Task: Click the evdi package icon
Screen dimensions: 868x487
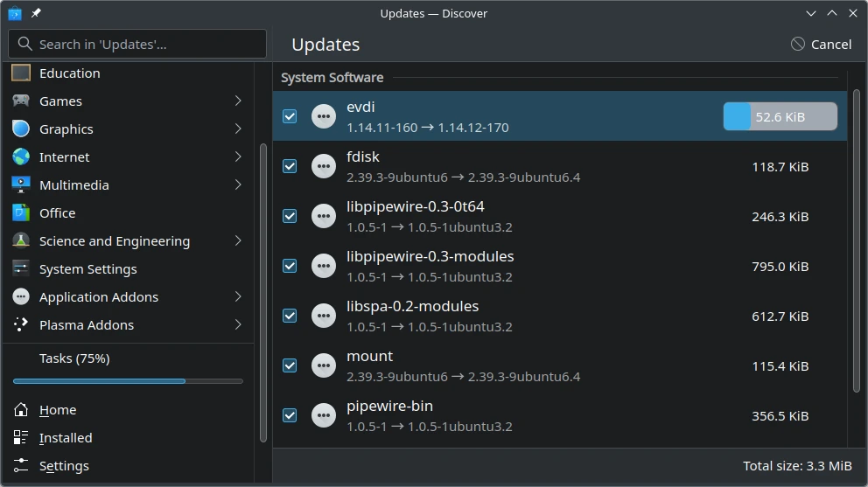Action: click(x=324, y=116)
